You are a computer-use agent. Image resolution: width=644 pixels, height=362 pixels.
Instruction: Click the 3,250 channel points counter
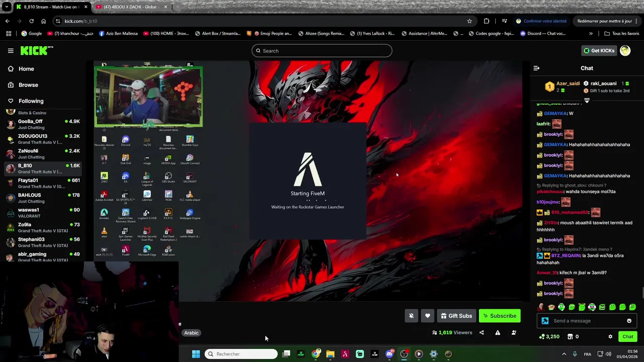point(549,336)
